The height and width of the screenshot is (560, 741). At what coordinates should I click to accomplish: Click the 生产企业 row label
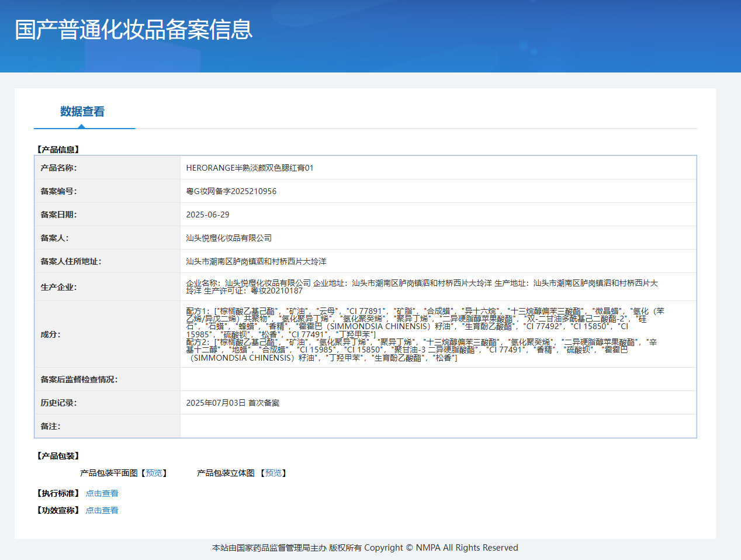pos(58,287)
